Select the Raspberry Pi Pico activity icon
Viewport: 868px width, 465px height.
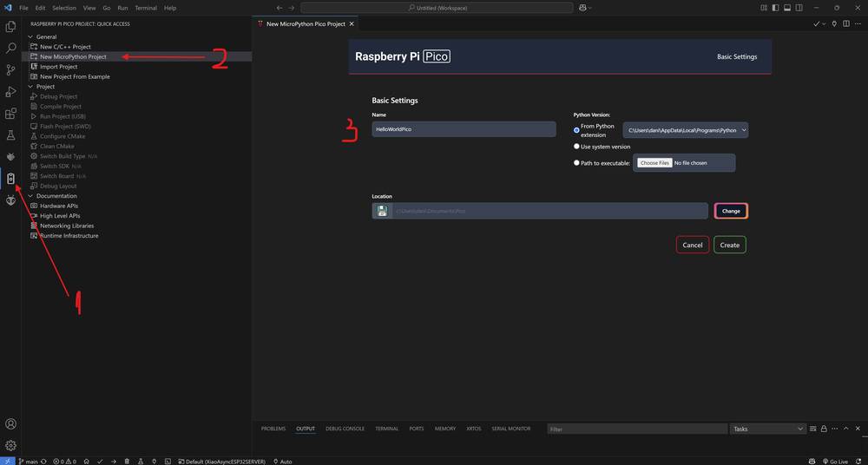point(10,179)
